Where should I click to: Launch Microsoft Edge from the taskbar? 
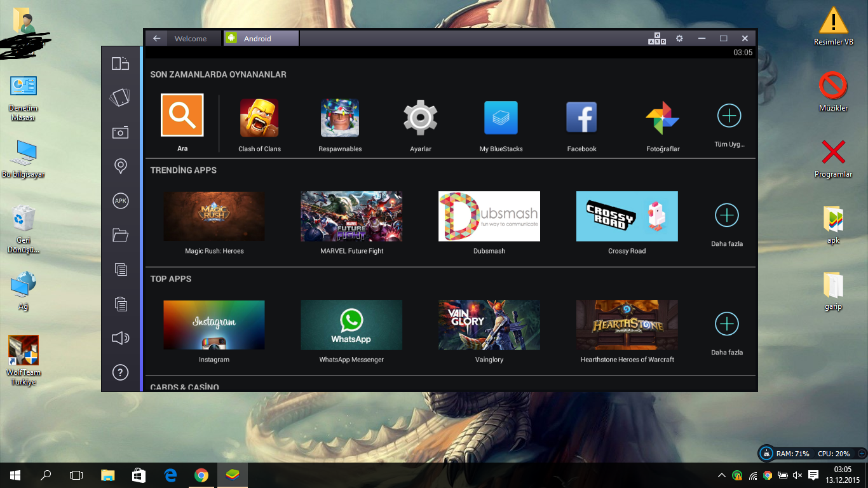click(170, 475)
